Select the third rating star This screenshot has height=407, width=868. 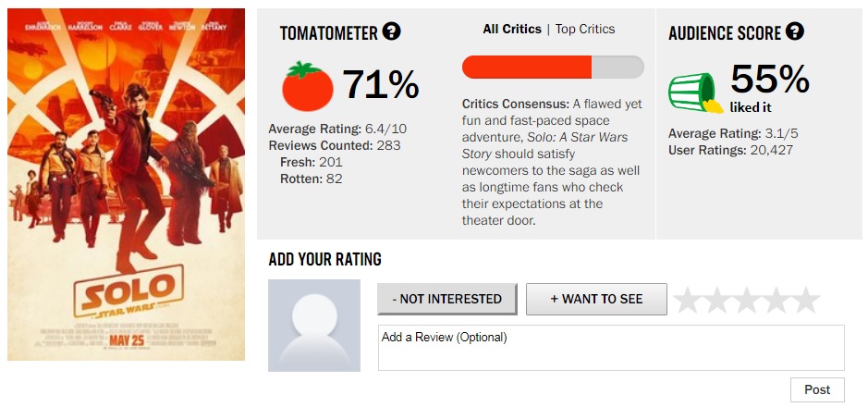[747, 300]
